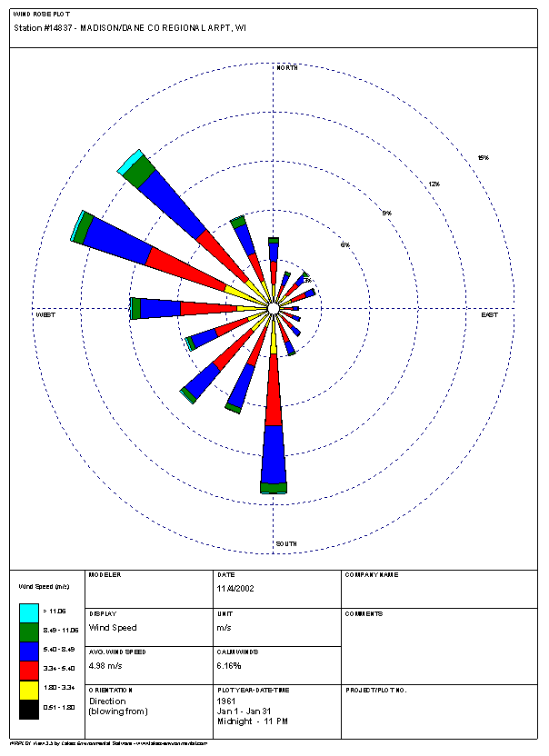Click the EAST compass label

point(489,314)
